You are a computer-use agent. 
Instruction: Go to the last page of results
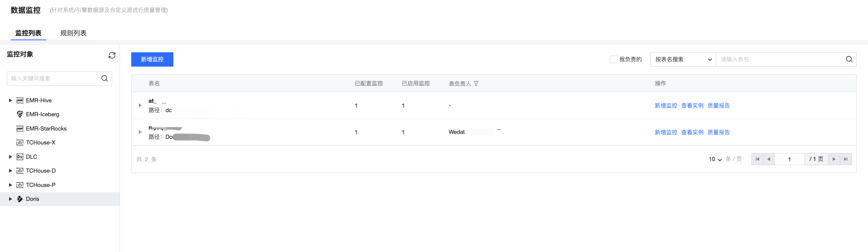pos(845,159)
